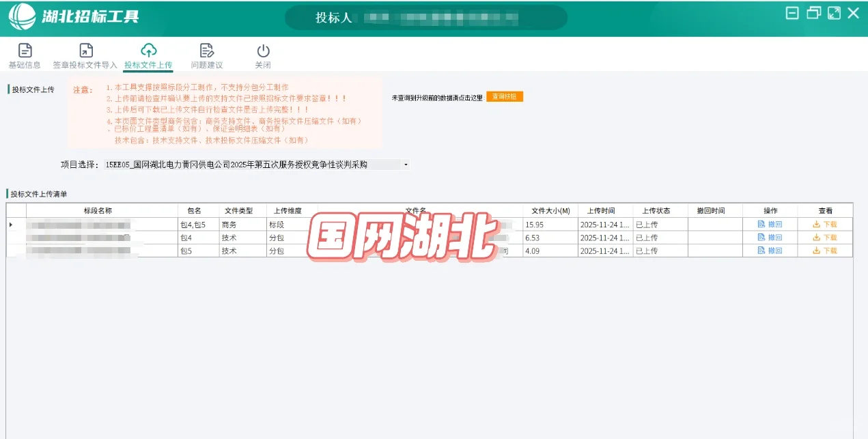Image resolution: width=868 pixels, height=439 pixels.
Task: Open the 项目选择 project dropdown
Action: tap(406, 164)
